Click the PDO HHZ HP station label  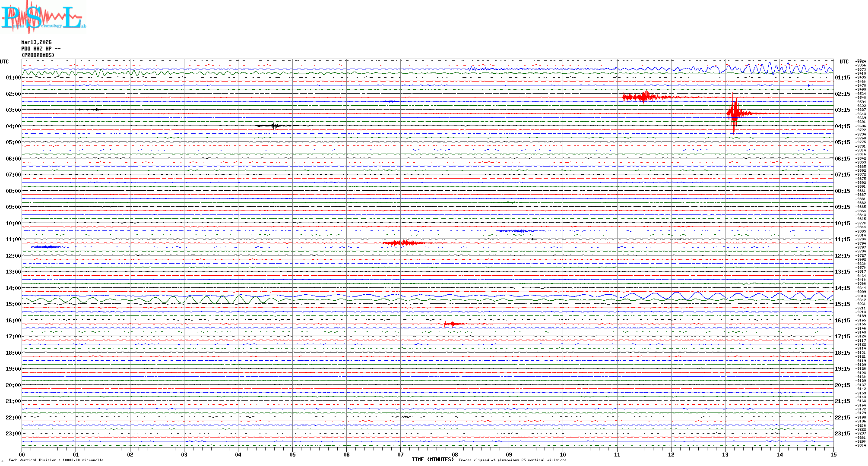(x=41, y=49)
